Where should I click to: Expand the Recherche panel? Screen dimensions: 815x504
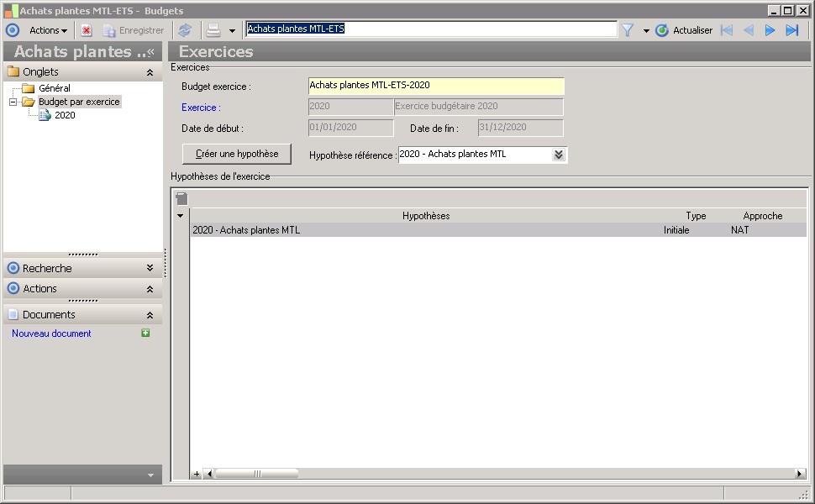[x=150, y=268]
